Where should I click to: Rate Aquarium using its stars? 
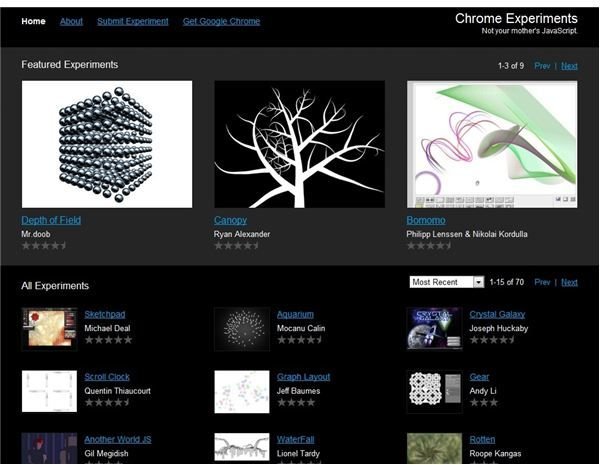(x=300, y=340)
